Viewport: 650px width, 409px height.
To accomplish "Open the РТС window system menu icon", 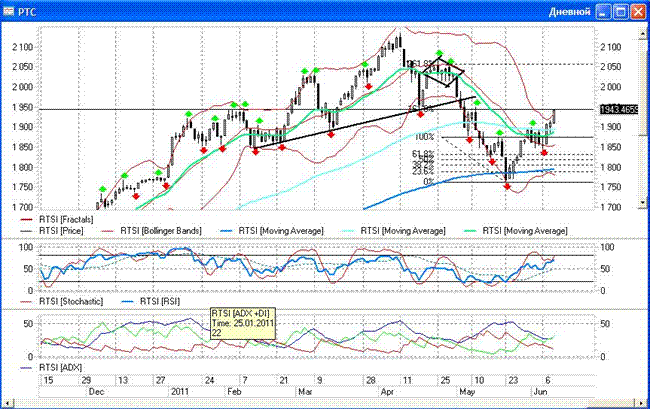I will pos(8,11).
